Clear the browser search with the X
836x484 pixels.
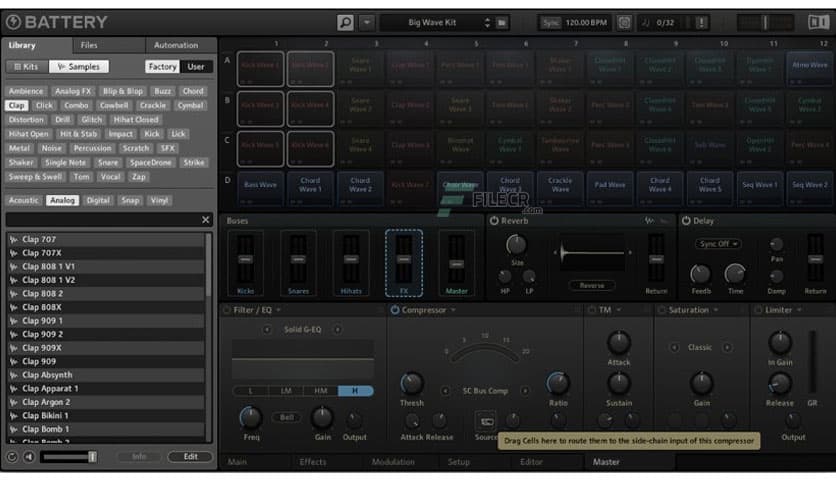coord(205,220)
